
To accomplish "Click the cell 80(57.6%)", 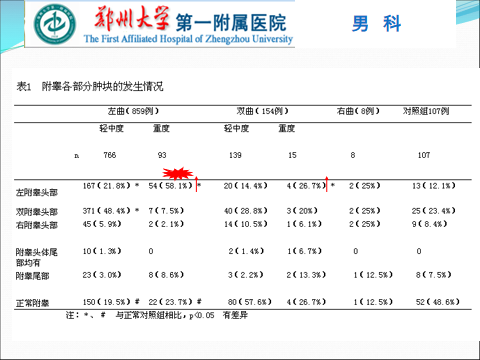I will point(249,302).
